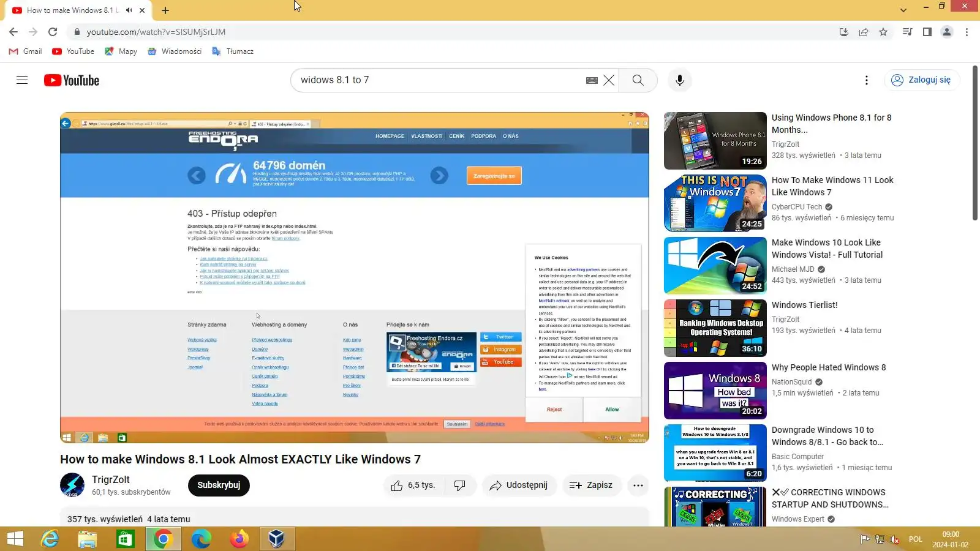
Task: Go to the YouTube home logo
Action: [x=72, y=80]
